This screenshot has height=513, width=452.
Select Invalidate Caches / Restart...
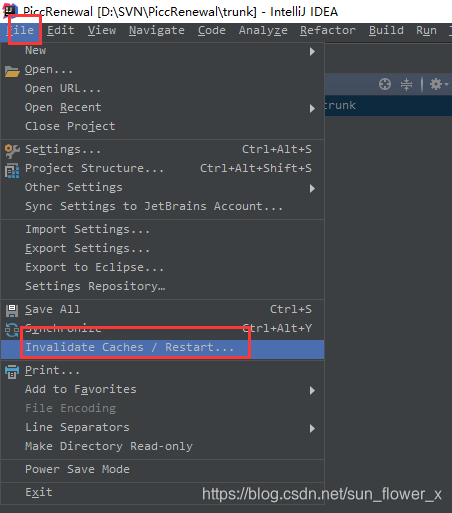pos(162,348)
